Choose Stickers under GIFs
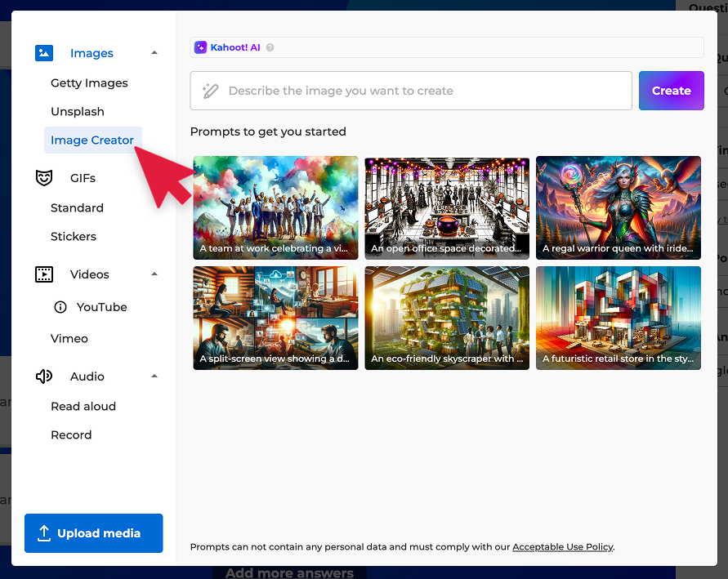 pyautogui.click(x=74, y=237)
